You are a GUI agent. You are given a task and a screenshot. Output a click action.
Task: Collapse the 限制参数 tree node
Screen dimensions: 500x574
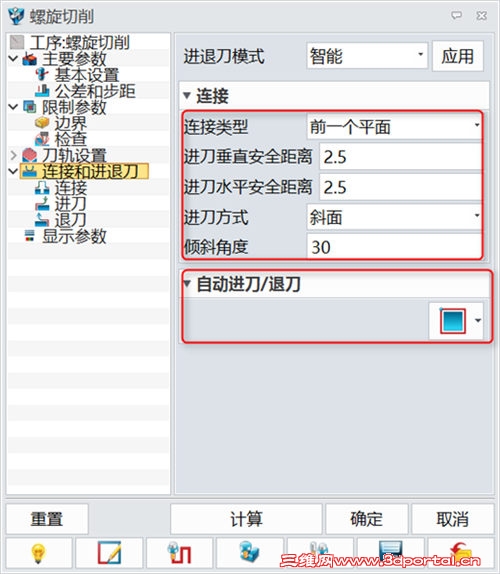coord(14,107)
